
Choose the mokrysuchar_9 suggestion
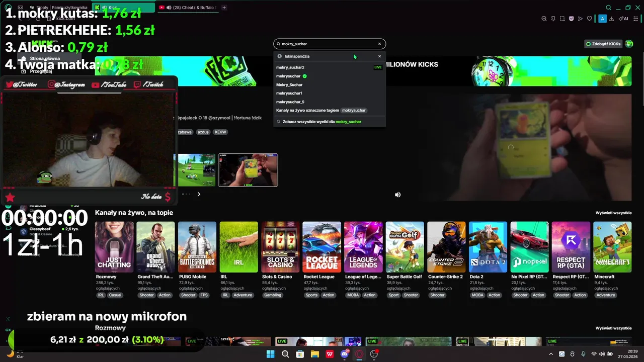coord(329,102)
